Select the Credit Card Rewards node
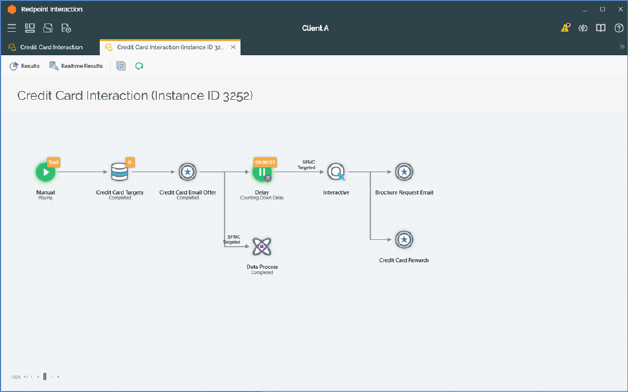Image resolution: width=628 pixels, height=392 pixels. 404,240
